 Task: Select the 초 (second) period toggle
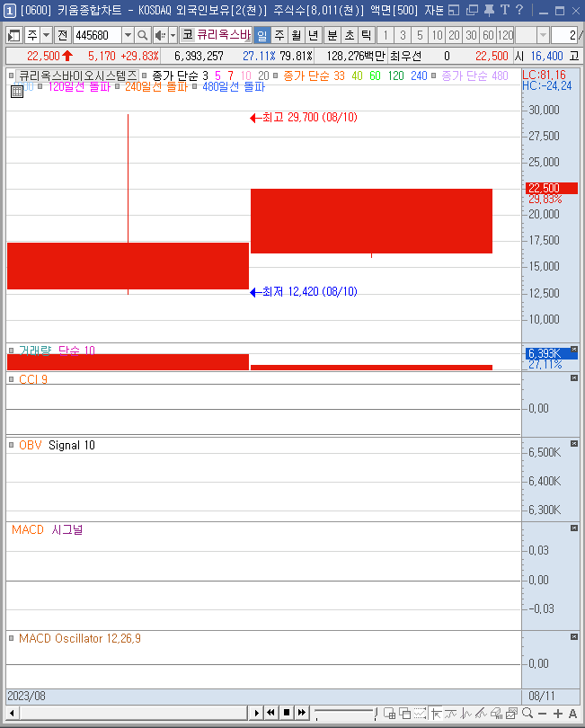click(350, 35)
